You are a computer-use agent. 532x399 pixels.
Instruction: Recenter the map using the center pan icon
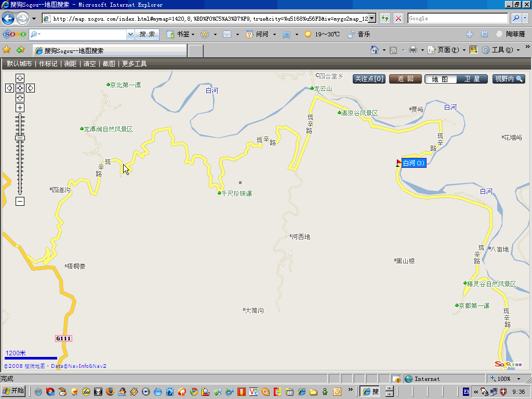coord(20,88)
